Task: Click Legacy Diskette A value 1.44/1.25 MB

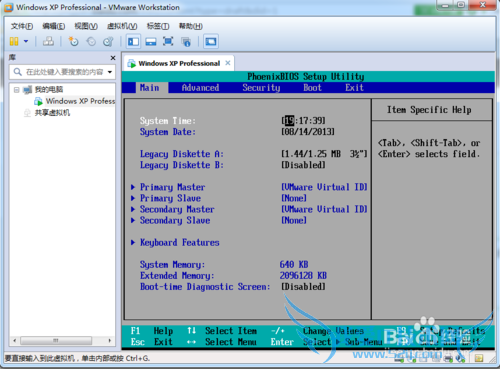Action: pyautogui.click(x=324, y=154)
